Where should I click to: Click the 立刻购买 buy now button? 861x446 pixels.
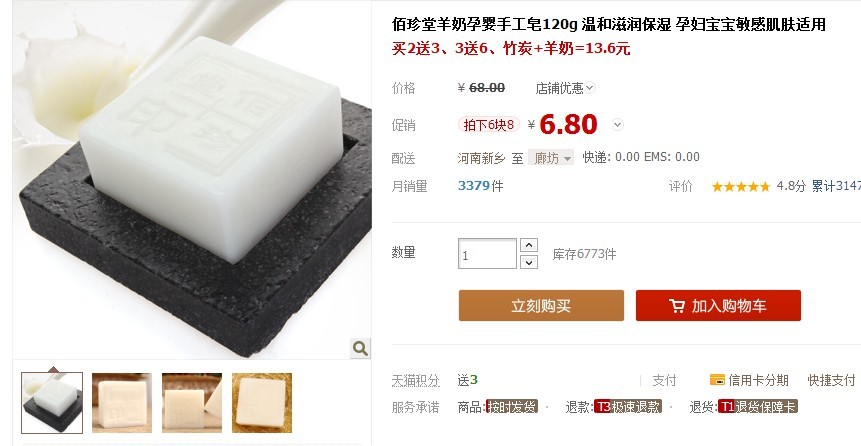pos(541,305)
